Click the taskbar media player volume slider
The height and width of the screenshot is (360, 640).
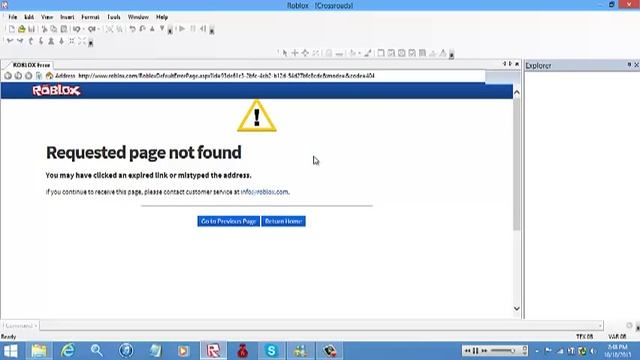[503, 351]
